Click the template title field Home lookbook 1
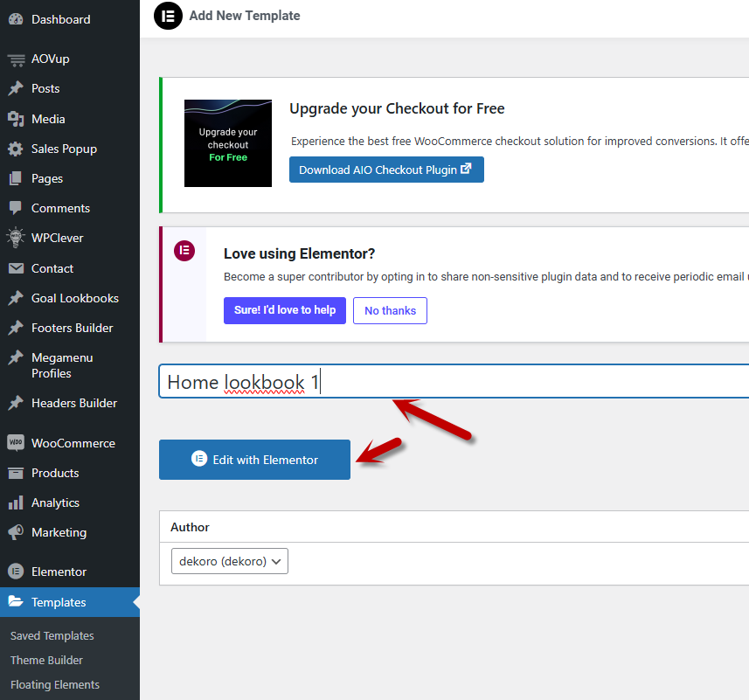 click(454, 381)
